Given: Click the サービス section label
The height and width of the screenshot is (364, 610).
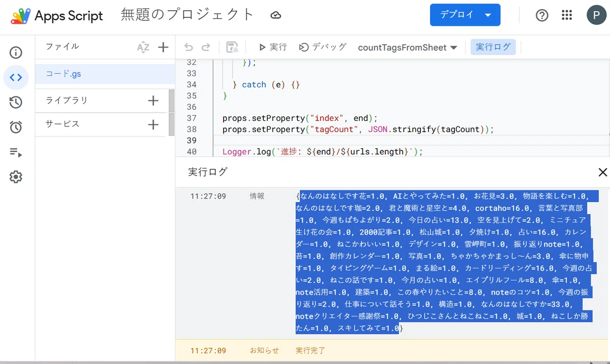Looking at the screenshot, I should click(63, 124).
